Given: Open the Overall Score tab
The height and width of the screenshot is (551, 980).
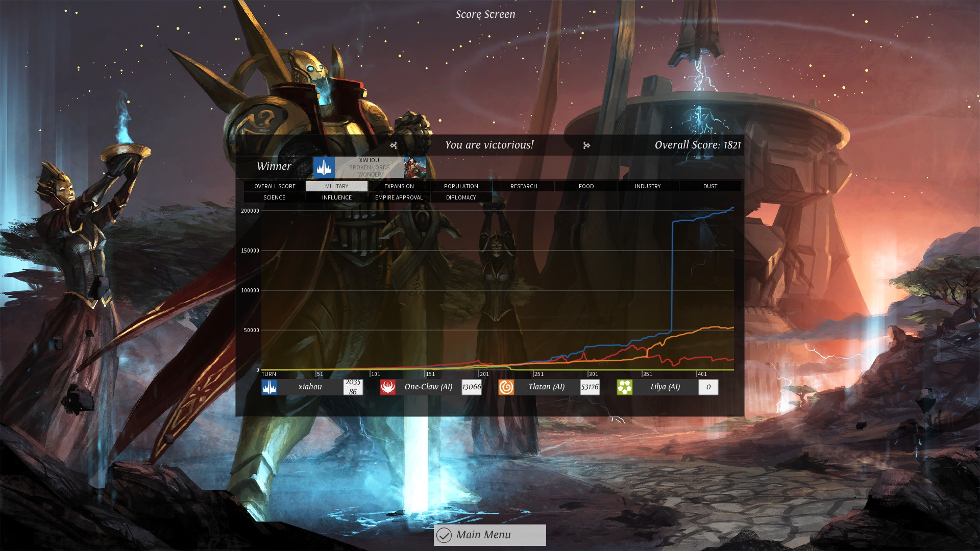Looking at the screenshot, I should pos(275,186).
